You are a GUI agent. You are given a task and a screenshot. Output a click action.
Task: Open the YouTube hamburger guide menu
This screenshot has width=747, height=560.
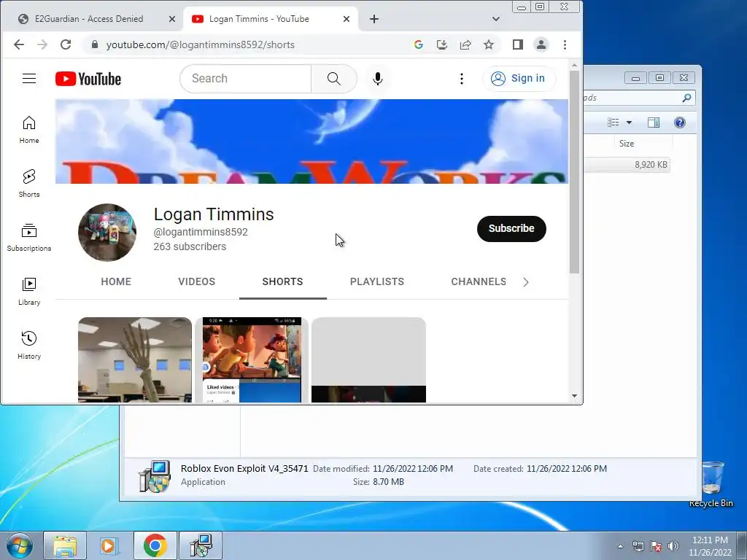(29, 79)
